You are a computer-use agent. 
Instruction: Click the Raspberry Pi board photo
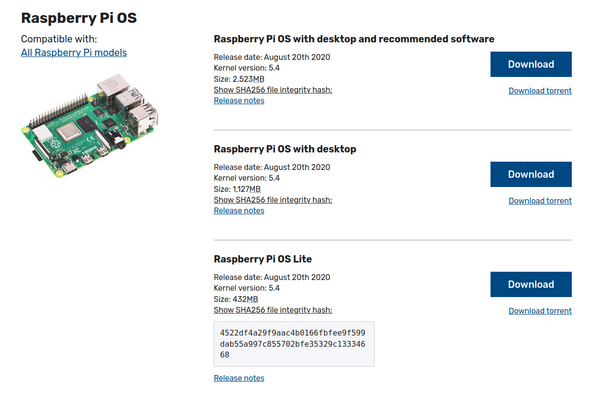tap(90, 126)
